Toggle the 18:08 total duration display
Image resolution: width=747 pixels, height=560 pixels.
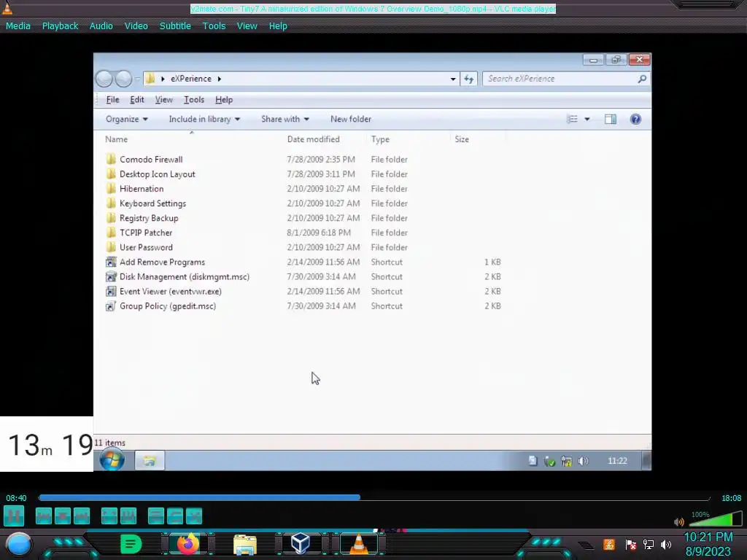pos(731,498)
